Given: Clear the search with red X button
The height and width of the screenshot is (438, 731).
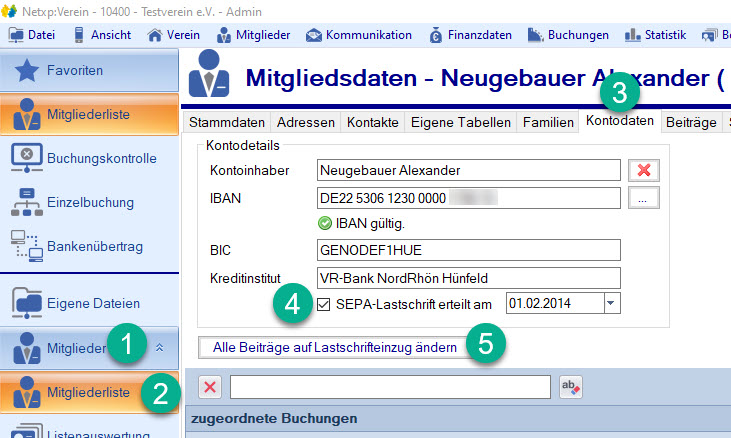Looking at the screenshot, I should tap(210, 387).
